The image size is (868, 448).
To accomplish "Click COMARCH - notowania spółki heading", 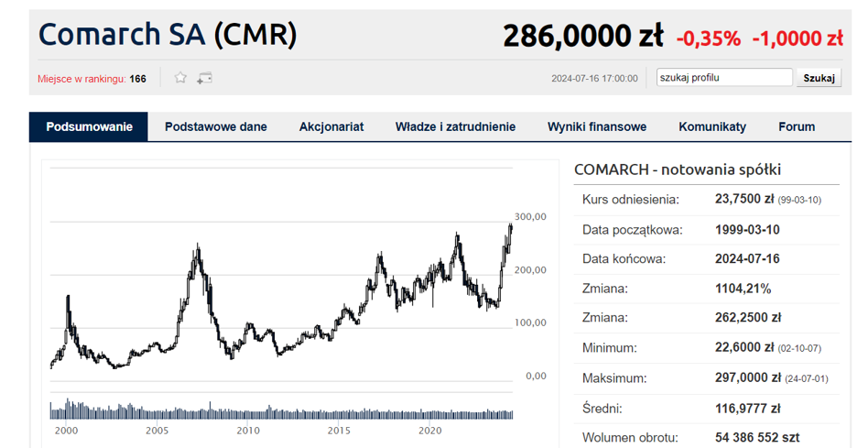I will pos(678,169).
